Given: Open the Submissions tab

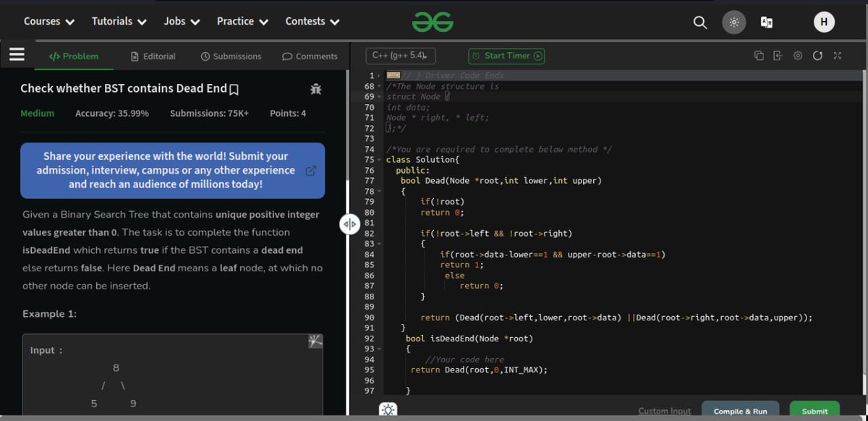Looking at the screenshot, I should click(x=233, y=56).
